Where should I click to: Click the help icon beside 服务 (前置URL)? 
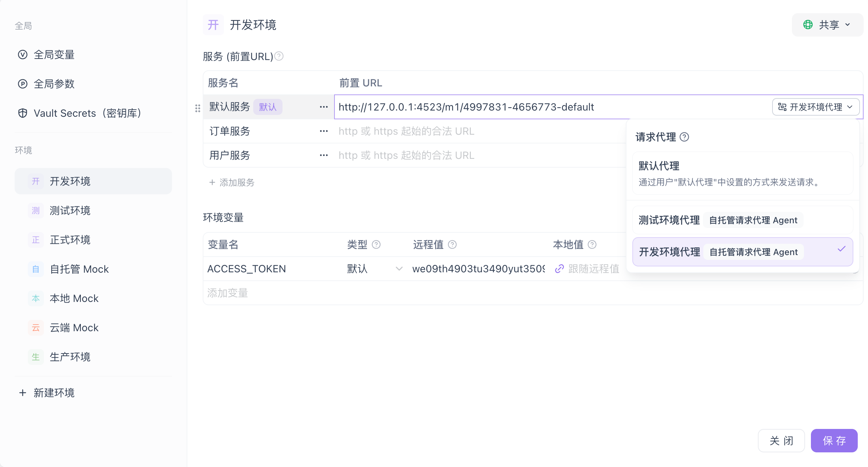point(279,56)
